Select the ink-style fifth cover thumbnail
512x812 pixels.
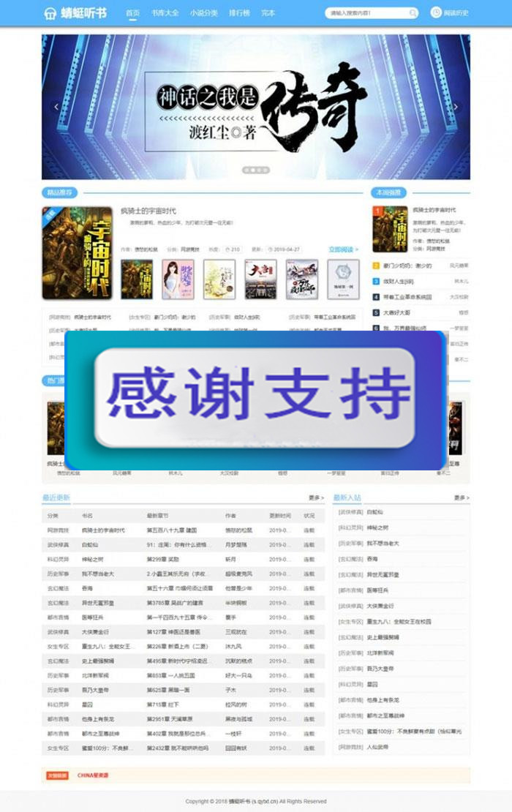click(x=302, y=279)
